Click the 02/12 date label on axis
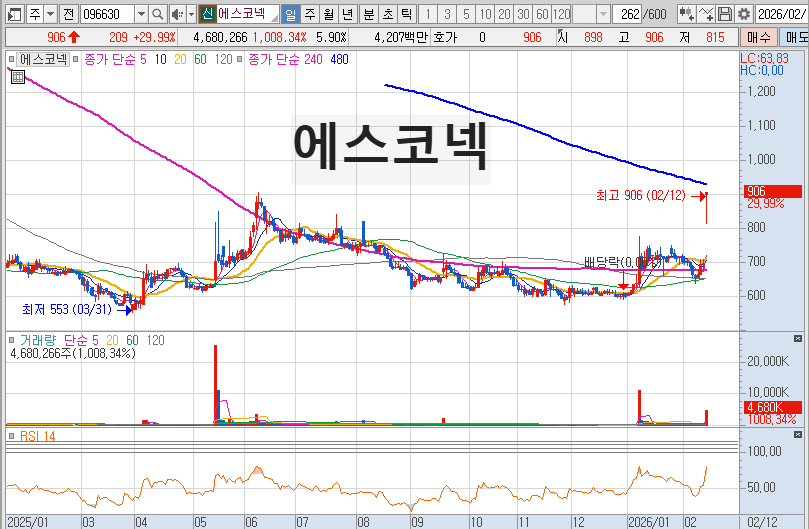809x529 pixels. point(762,522)
